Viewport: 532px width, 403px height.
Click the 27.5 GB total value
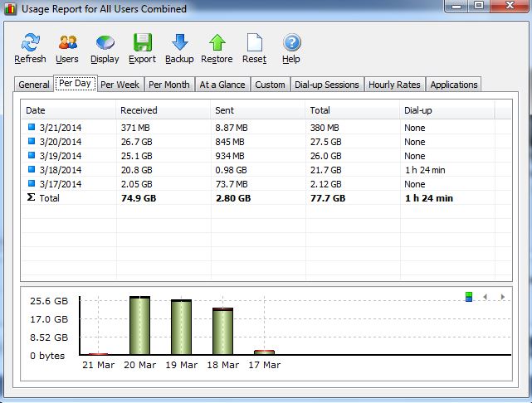click(x=325, y=142)
